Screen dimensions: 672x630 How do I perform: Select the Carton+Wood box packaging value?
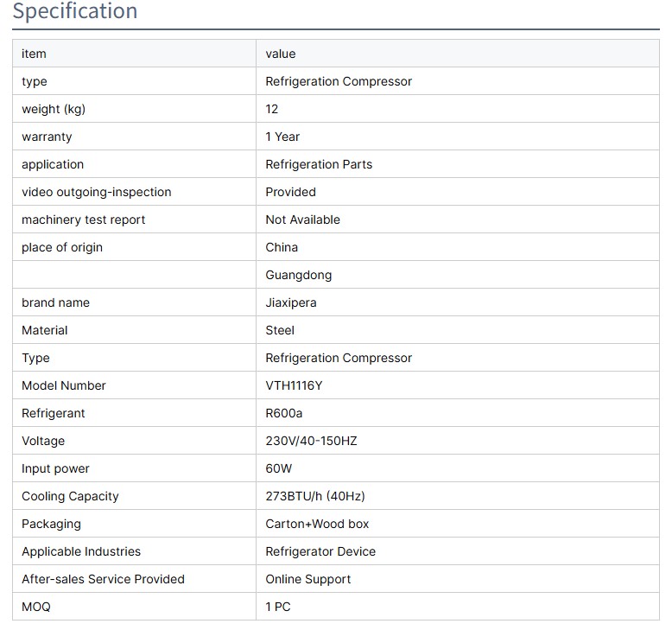click(x=317, y=524)
